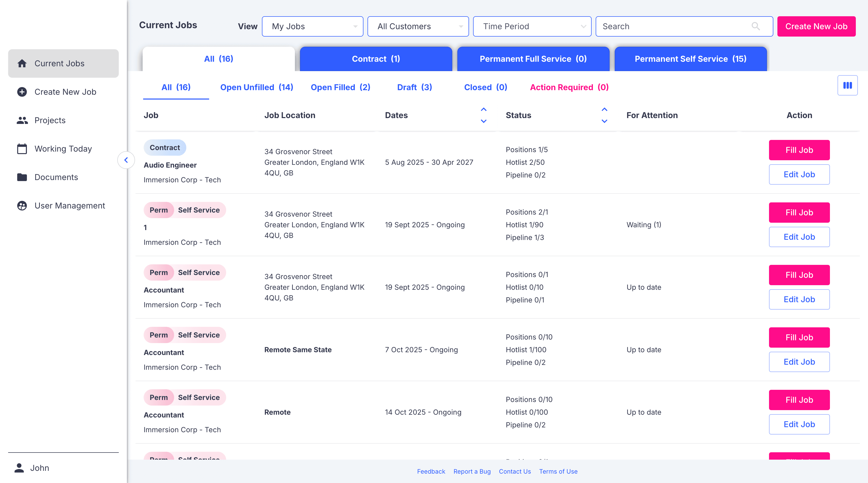This screenshot has height=483, width=868.
Task: Sort Dates column ascending with up arrow
Action: coord(483,109)
